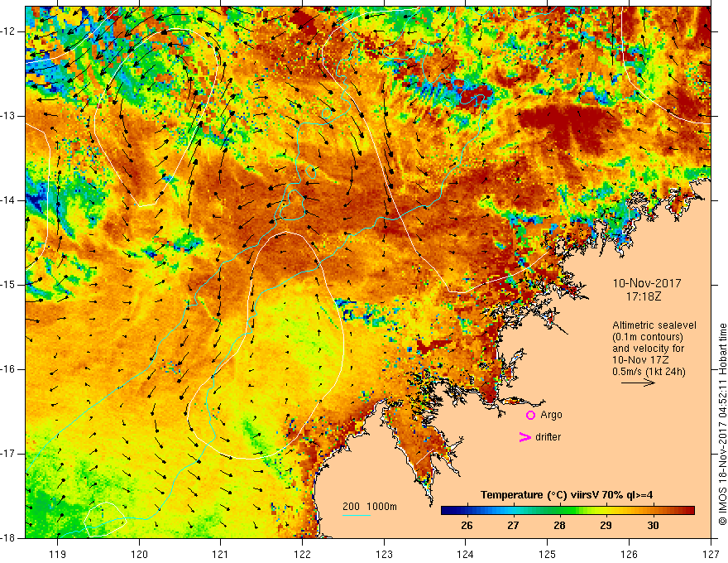The width and height of the screenshot is (728, 563).
Task: Click the latitude axis label -13
Action: 9,116
